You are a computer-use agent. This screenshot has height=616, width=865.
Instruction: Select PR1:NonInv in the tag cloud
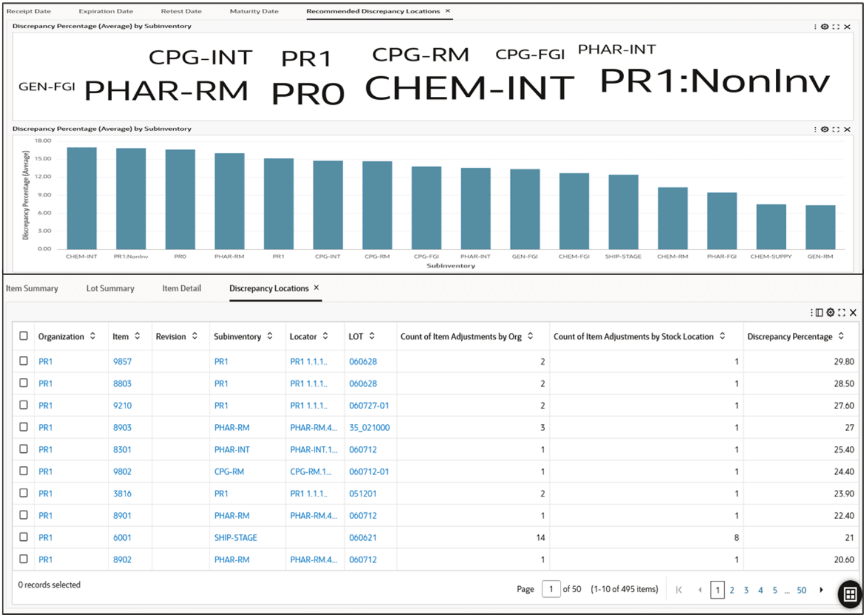click(x=715, y=81)
